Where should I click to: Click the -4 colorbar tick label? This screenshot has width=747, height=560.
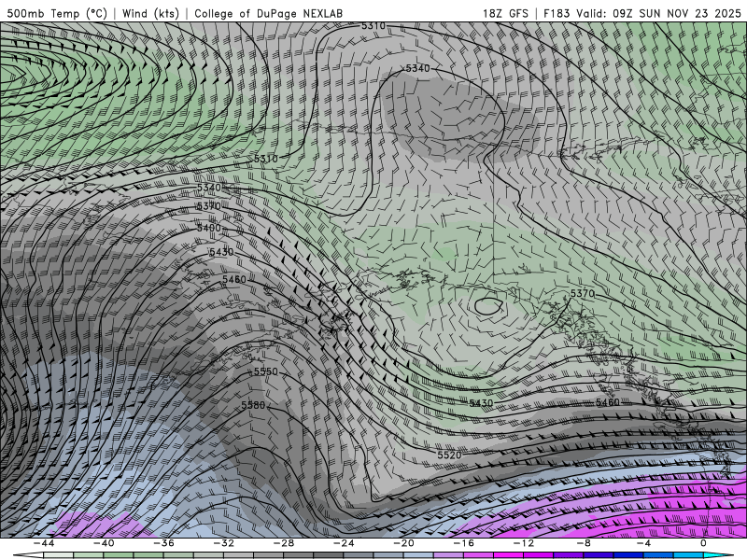click(643, 543)
